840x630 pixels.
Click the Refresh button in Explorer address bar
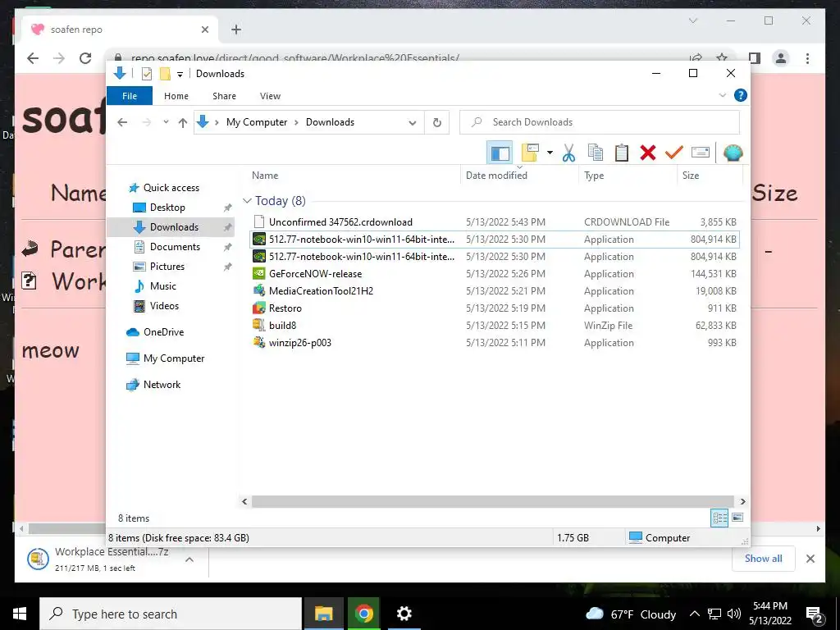point(437,123)
